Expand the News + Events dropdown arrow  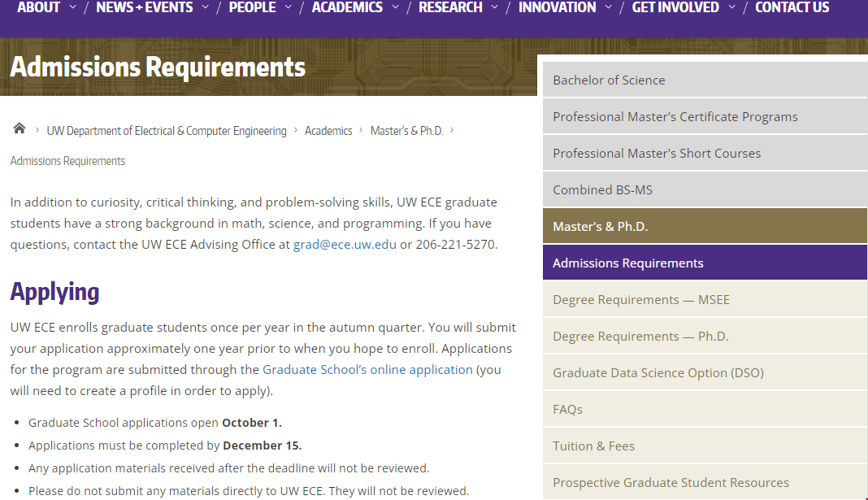coord(206,7)
